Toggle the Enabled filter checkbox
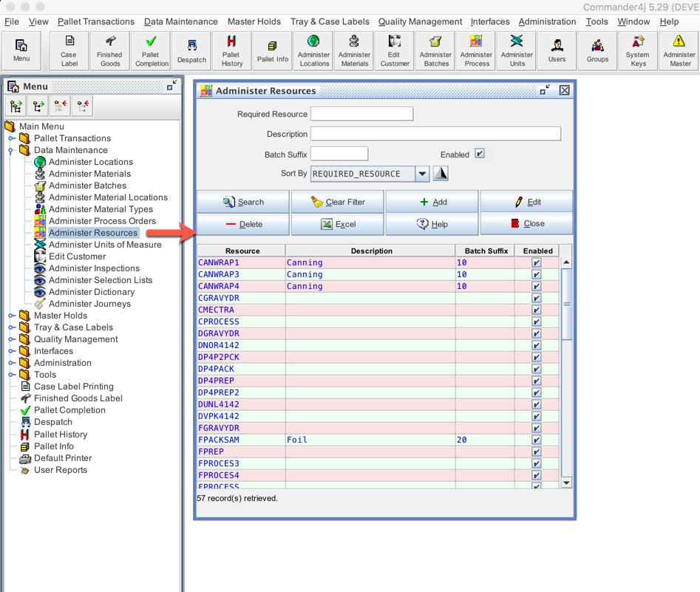The width and height of the screenshot is (700, 592). (479, 154)
